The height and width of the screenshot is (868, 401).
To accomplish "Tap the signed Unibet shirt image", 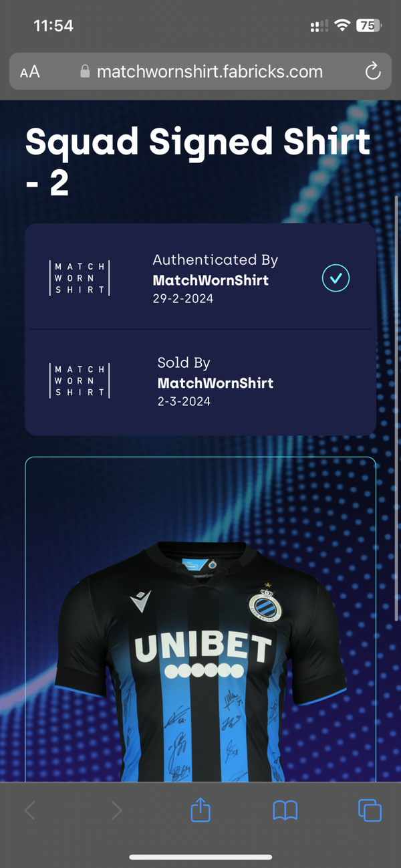I will [200, 662].
